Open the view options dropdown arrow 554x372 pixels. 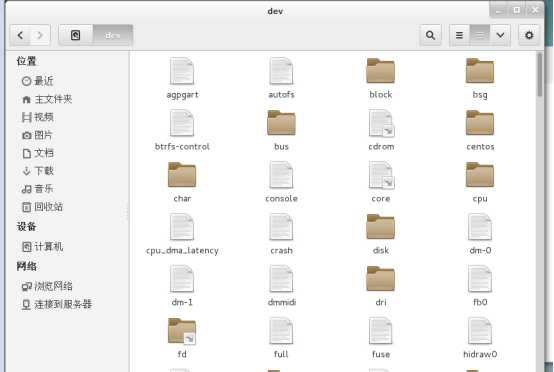500,35
